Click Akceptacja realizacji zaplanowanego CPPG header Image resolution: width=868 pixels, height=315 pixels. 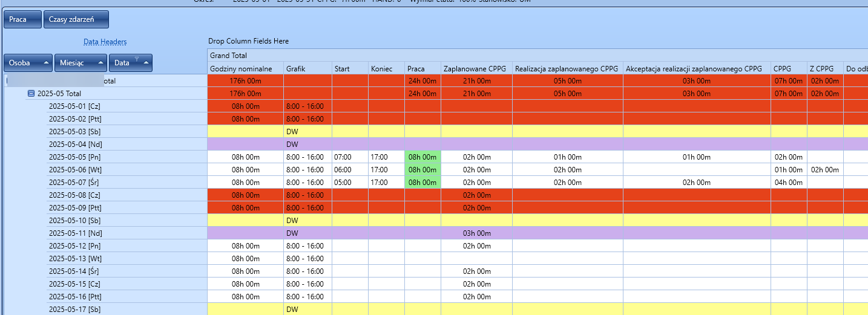coord(695,68)
